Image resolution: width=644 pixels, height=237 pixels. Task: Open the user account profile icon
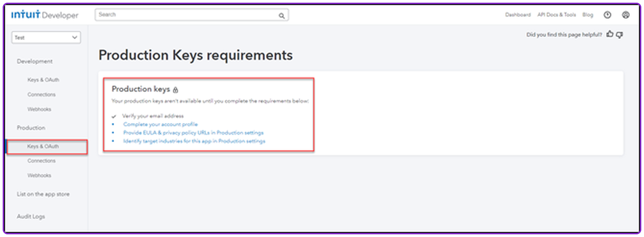pos(626,15)
